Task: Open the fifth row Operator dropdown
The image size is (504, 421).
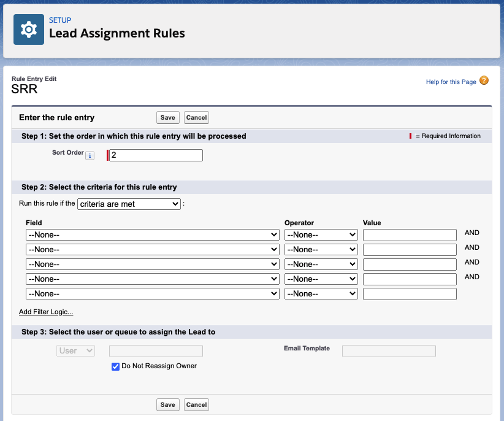Action: (x=321, y=293)
